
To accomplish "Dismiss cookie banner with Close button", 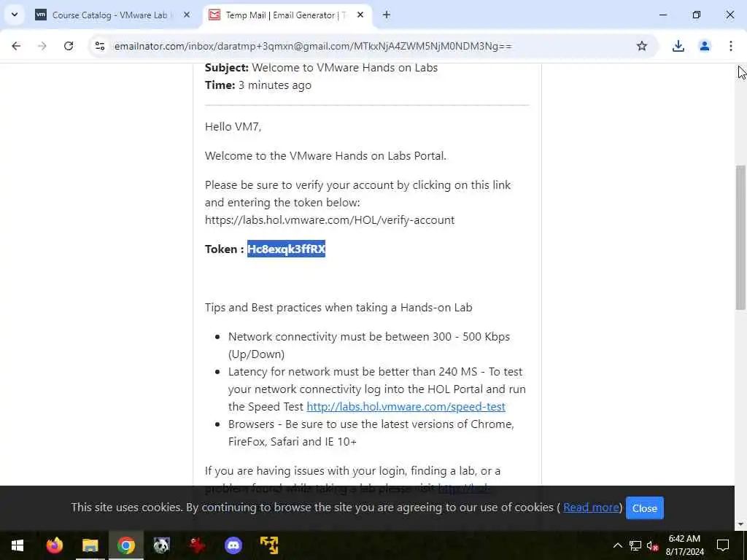I will [644, 508].
